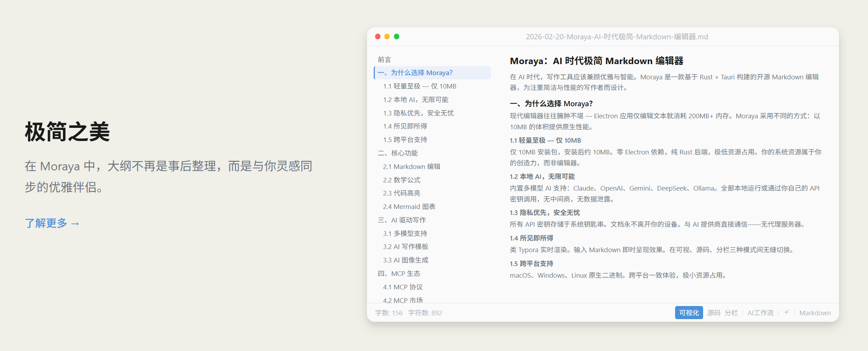Minimize window using the yellow button
Viewport: 868px width, 351px height.
pyautogui.click(x=387, y=36)
